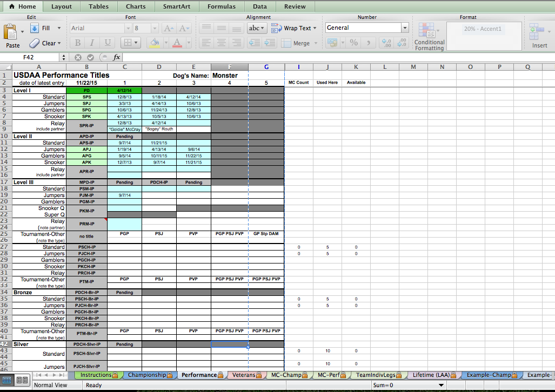The image size is (555, 392).
Task: Align text to the middle of the cell
Action: click(222, 28)
